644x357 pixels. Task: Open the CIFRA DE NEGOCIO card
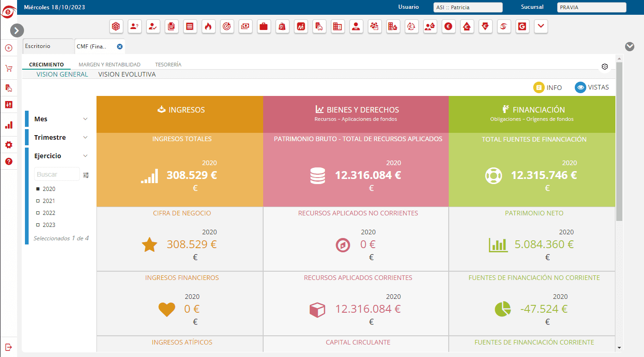tap(180, 239)
